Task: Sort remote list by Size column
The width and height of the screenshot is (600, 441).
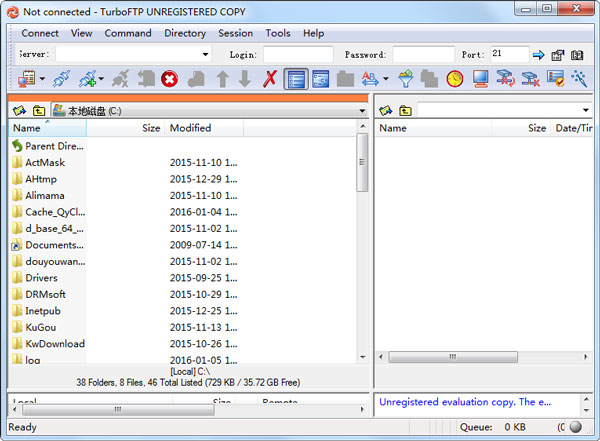Action: [521, 128]
